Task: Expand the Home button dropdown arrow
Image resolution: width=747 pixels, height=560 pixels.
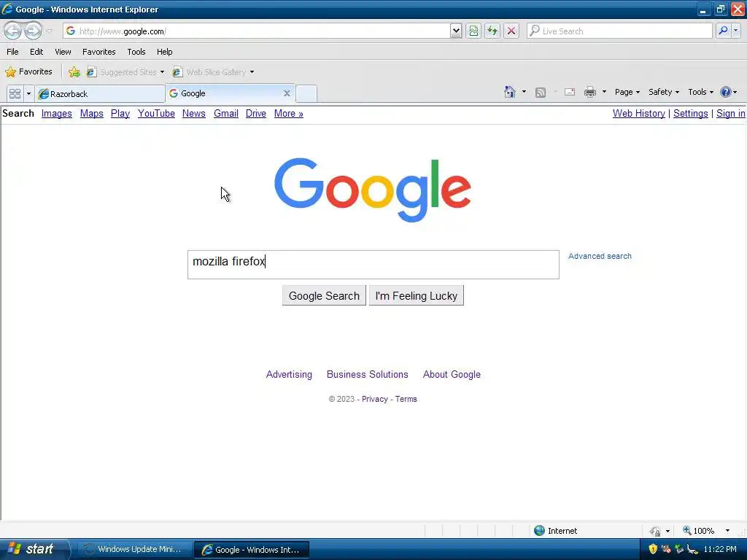Action: 524,92
